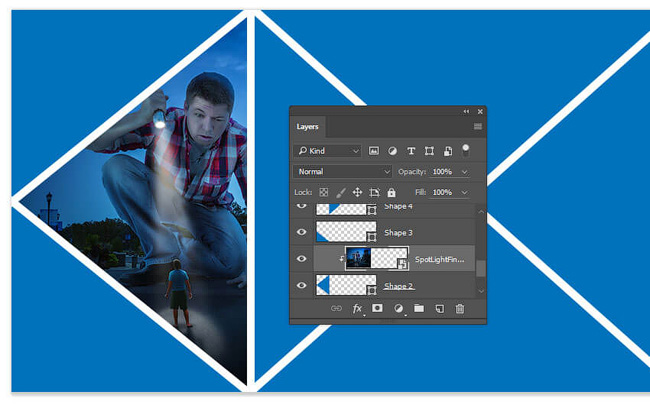Image resolution: width=650 pixels, height=408 pixels.
Task: Click link layers icon
Action: (x=336, y=308)
